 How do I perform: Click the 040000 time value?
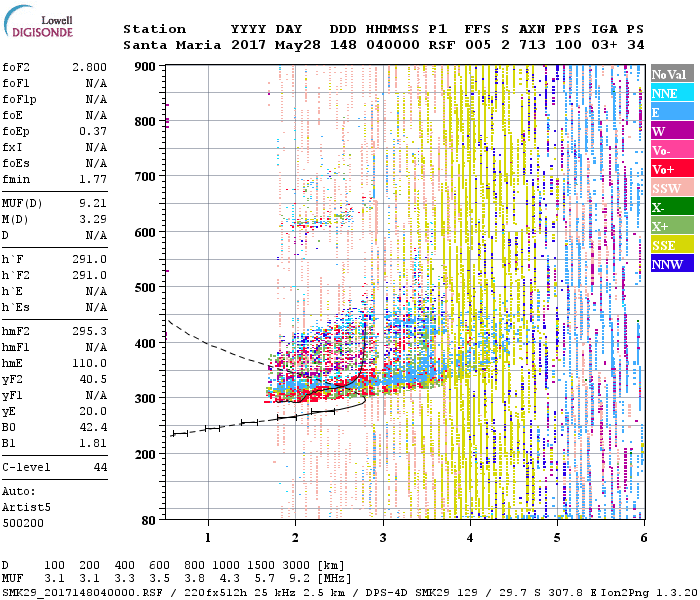click(x=393, y=45)
